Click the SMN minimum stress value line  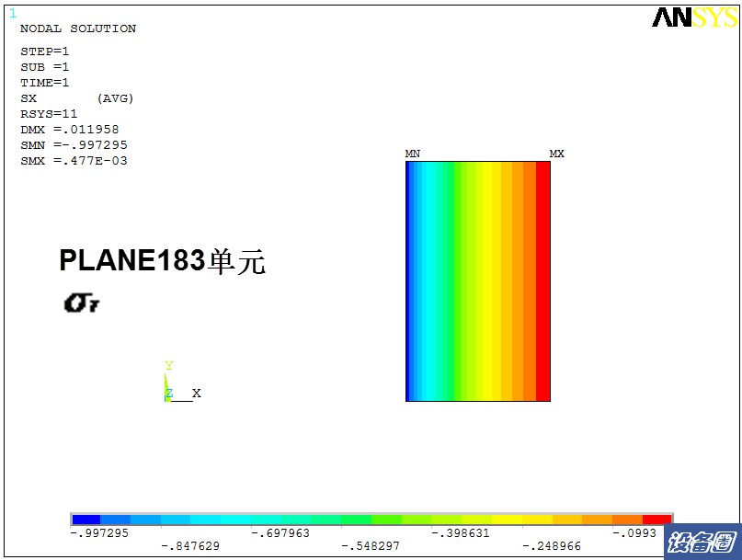[74, 145]
